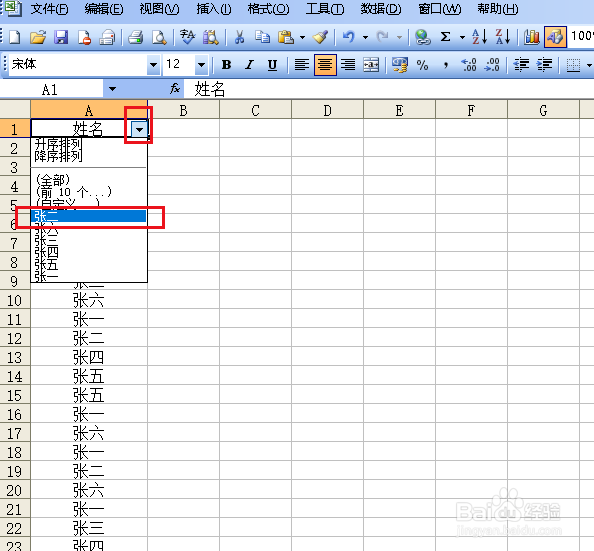The width and height of the screenshot is (594, 551).
Task: Sort ascending with the A-Z icon
Action: point(480,37)
